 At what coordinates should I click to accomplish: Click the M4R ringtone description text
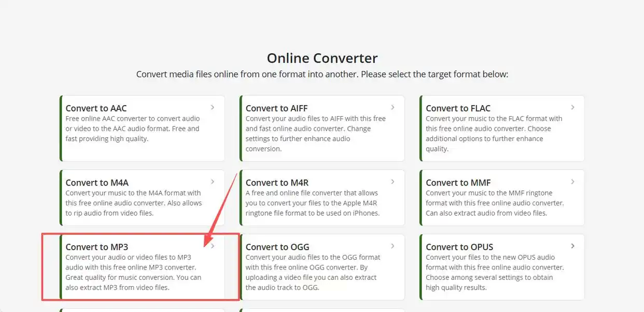[313, 203]
